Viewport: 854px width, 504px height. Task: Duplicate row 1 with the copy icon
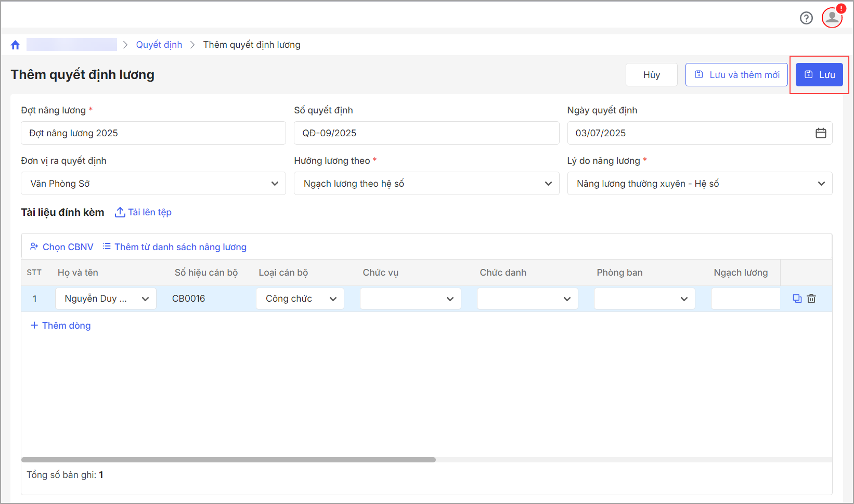click(797, 299)
